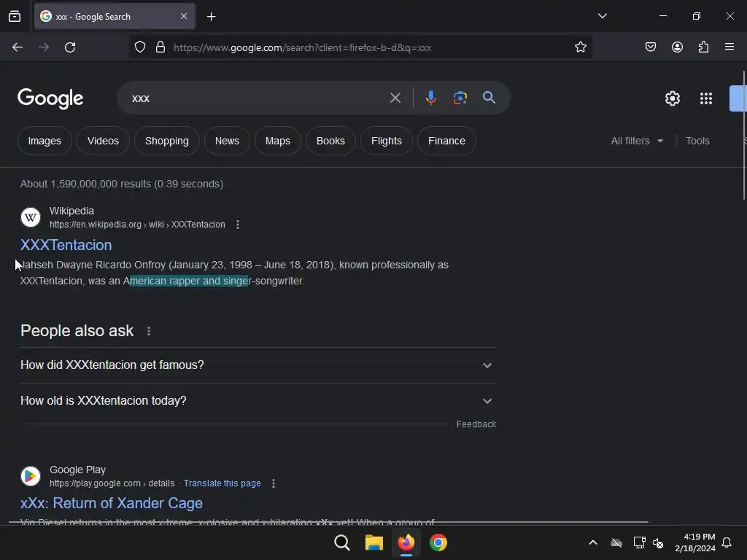This screenshot has height=560, width=747.
Task: Open the list all tabs chevron
Action: (602, 16)
